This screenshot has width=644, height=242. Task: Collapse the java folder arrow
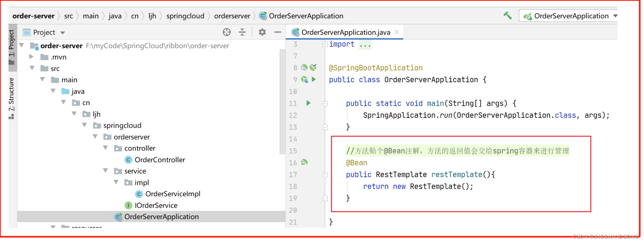pos(53,91)
